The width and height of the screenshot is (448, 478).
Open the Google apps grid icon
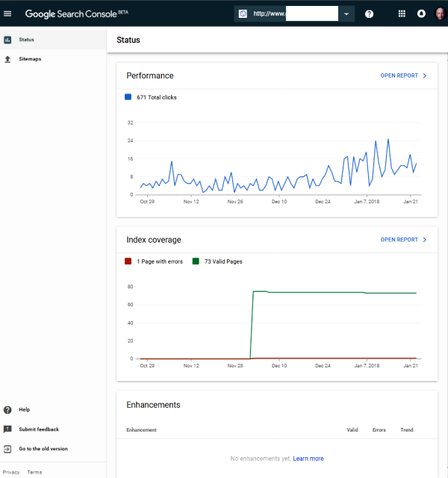(x=402, y=13)
